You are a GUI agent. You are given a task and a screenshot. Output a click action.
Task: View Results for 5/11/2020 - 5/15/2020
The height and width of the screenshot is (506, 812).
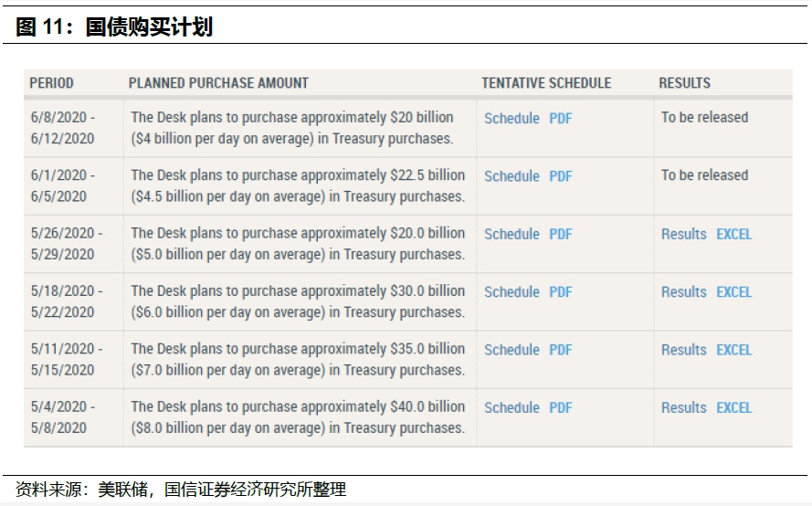point(684,350)
